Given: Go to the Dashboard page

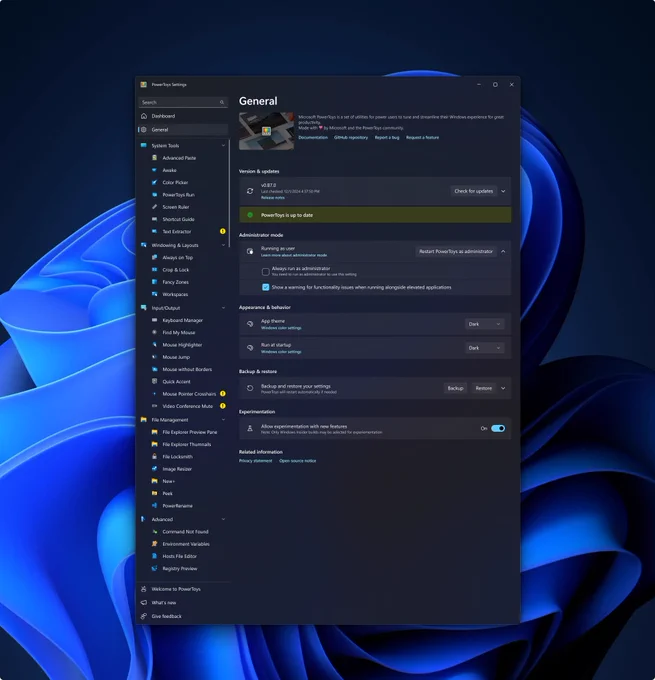Looking at the screenshot, I should tap(183, 116).
